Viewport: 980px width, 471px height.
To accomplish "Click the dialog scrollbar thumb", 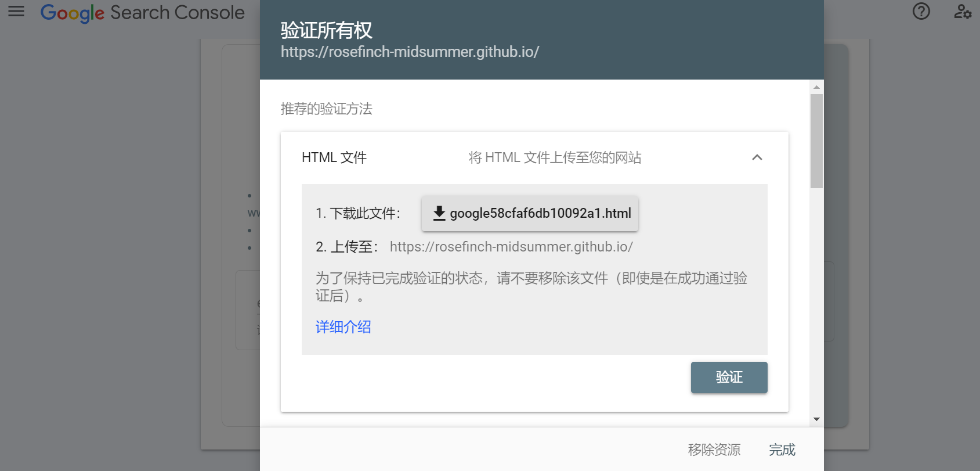I will click(816, 141).
